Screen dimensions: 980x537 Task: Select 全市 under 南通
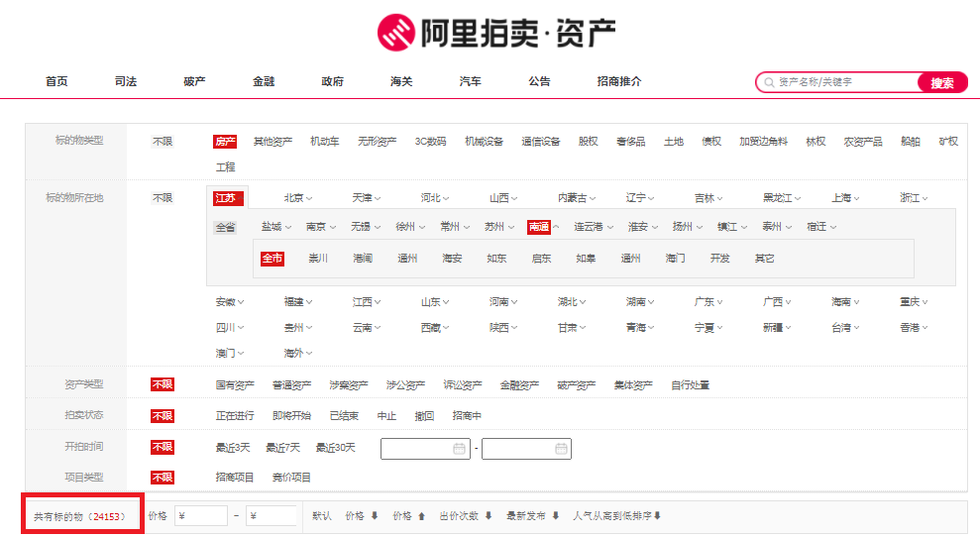(x=272, y=259)
